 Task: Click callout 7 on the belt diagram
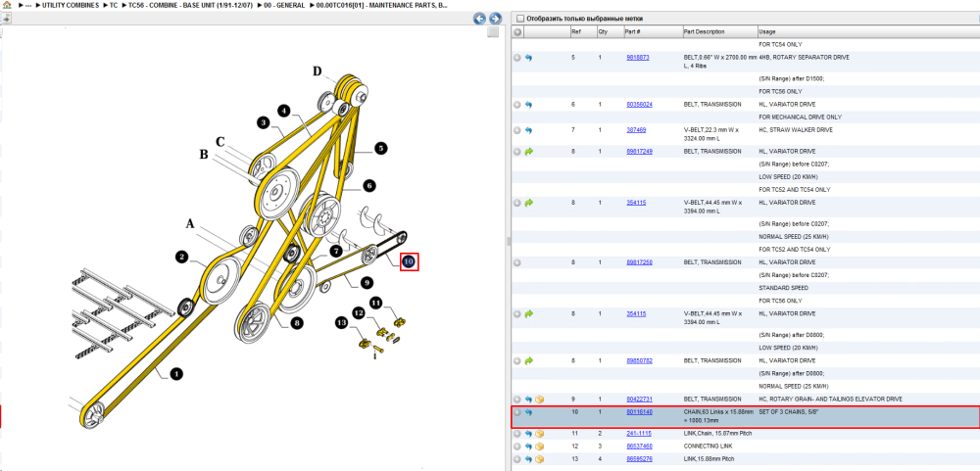click(336, 251)
